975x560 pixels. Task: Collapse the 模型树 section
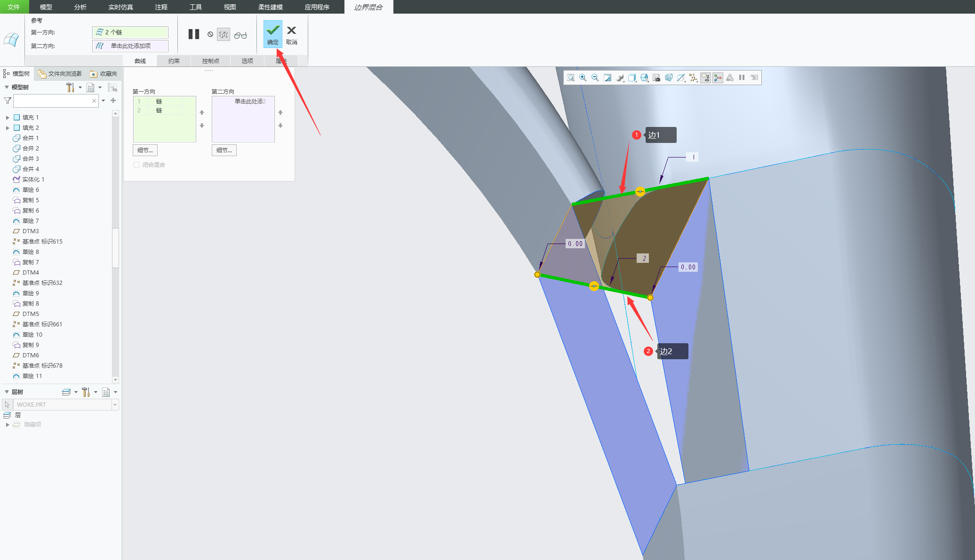click(x=7, y=87)
